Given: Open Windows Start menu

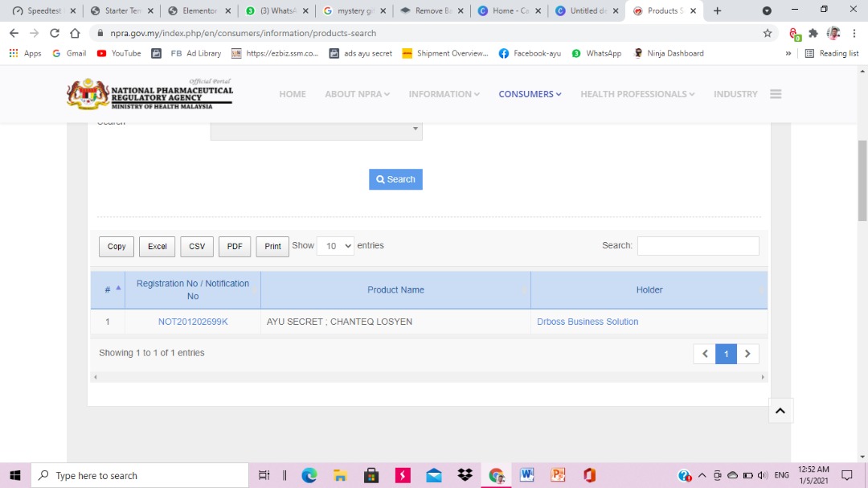Looking at the screenshot, I should [x=15, y=475].
